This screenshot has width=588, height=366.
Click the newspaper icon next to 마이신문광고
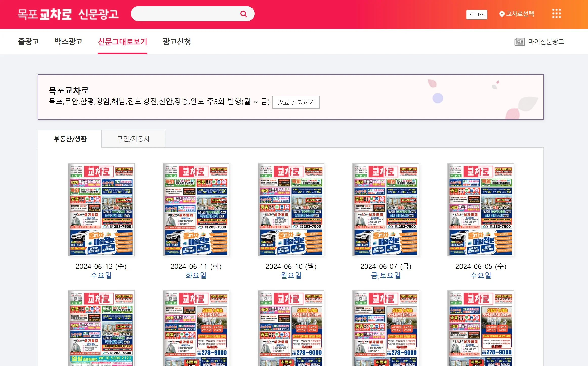pyautogui.click(x=519, y=42)
